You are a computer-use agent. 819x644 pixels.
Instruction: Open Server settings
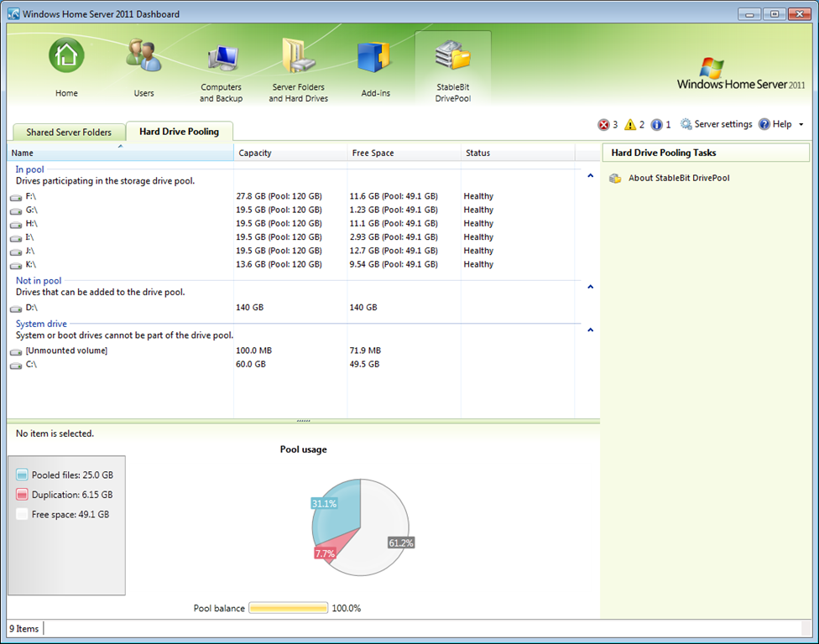point(716,124)
